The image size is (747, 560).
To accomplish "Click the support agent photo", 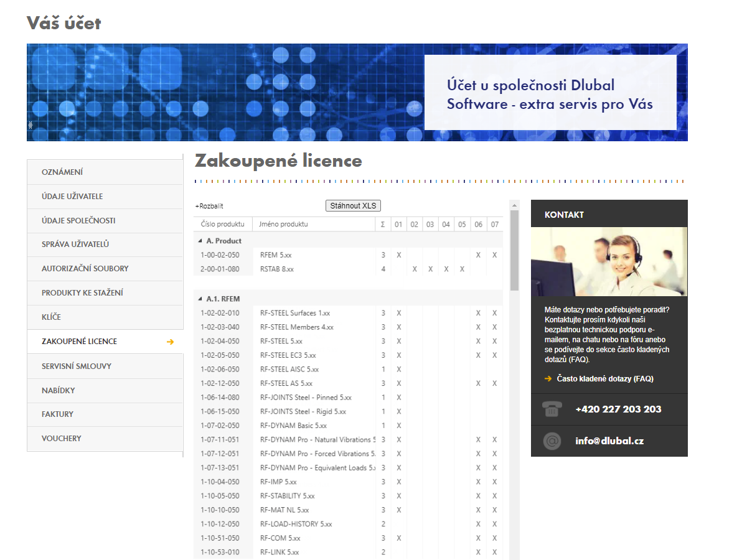I will [x=609, y=261].
